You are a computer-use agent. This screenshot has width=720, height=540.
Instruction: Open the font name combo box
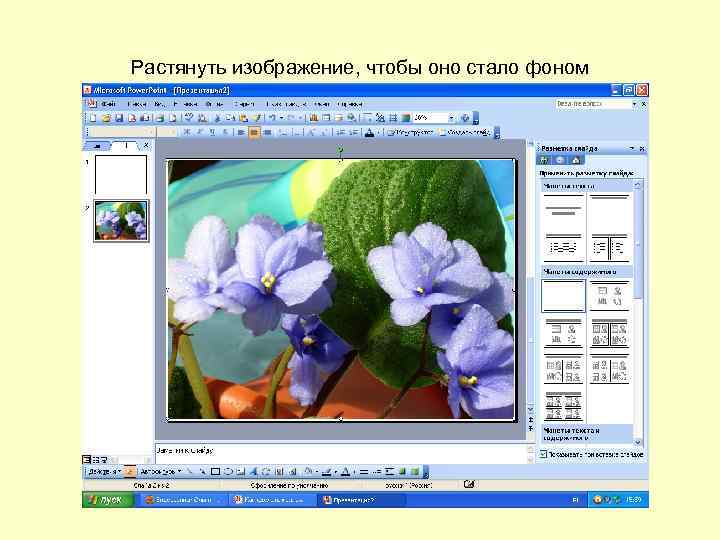(x=122, y=132)
